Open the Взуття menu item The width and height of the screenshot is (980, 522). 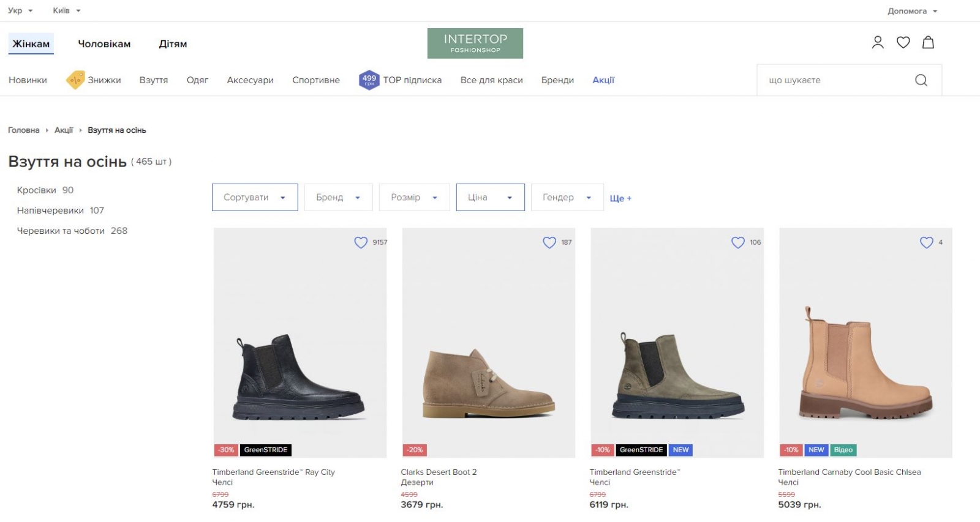point(154,80)
